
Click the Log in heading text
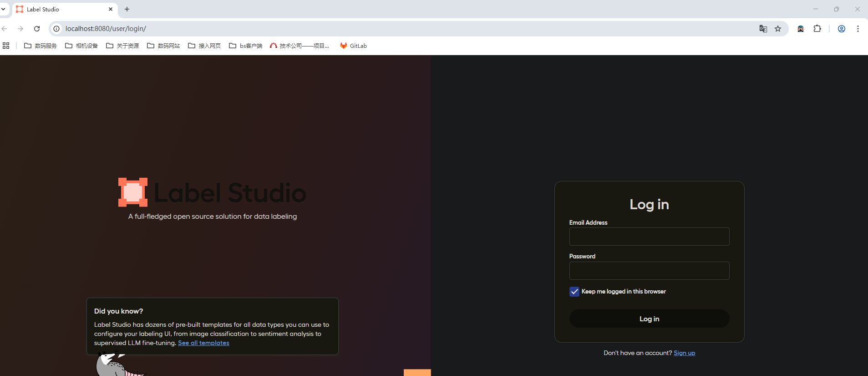click(649, 204)
